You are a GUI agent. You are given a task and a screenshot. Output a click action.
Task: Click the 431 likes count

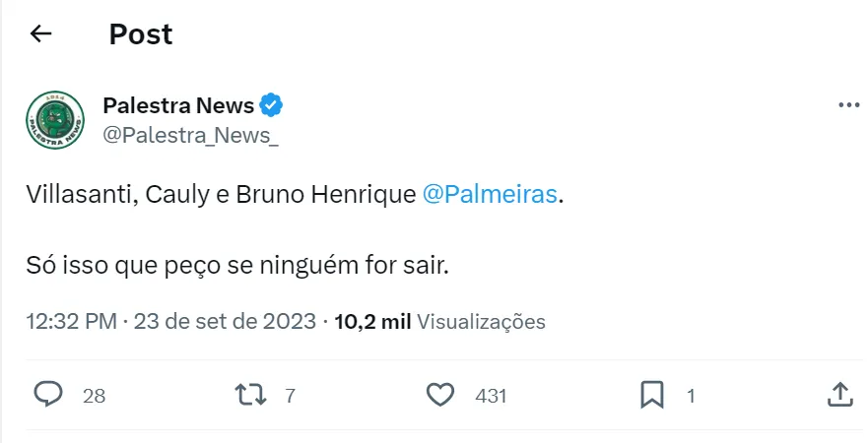click(x=491, y=396)
